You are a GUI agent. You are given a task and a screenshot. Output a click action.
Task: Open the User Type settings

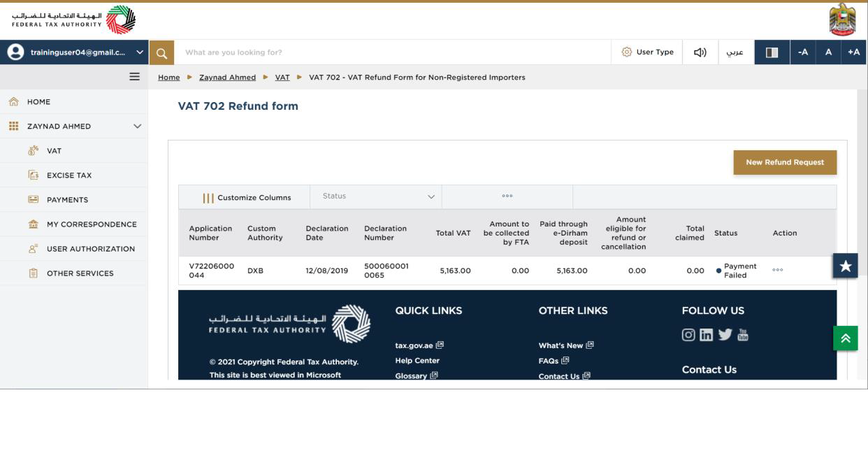pos(647,52)
